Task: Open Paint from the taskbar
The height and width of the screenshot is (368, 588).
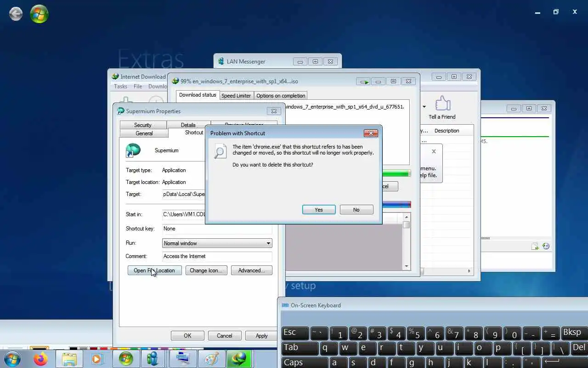Action: click(211, 359)
